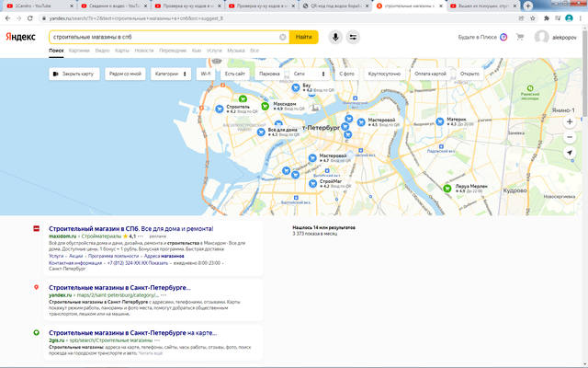This screenshot has width=588, height=368.
Task: Select the Максидом green cart marker
Action: [x=265, y=107]
